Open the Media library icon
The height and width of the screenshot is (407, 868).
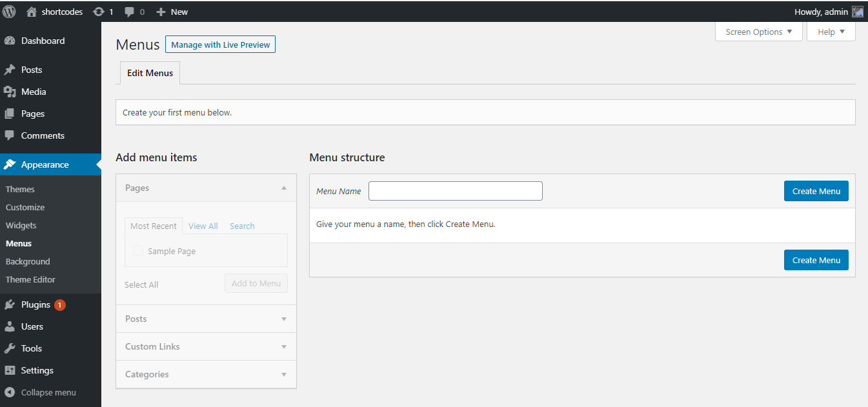(12, 92)
